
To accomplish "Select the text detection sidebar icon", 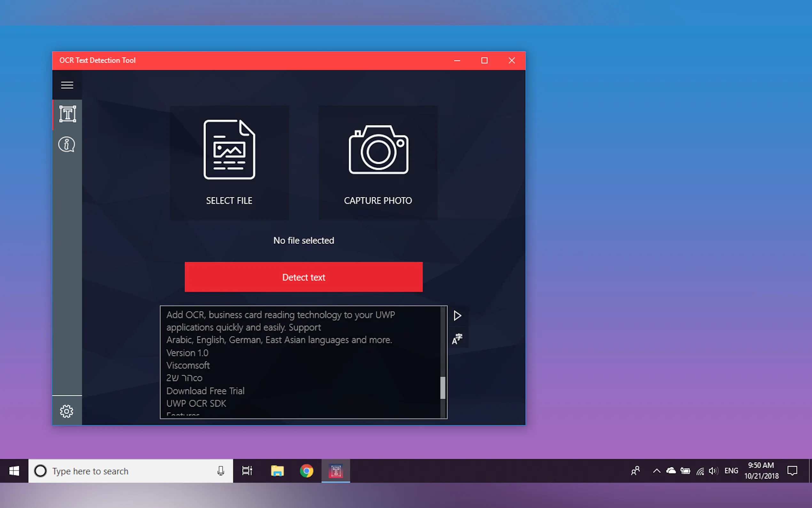I will (x=67, y=114).
